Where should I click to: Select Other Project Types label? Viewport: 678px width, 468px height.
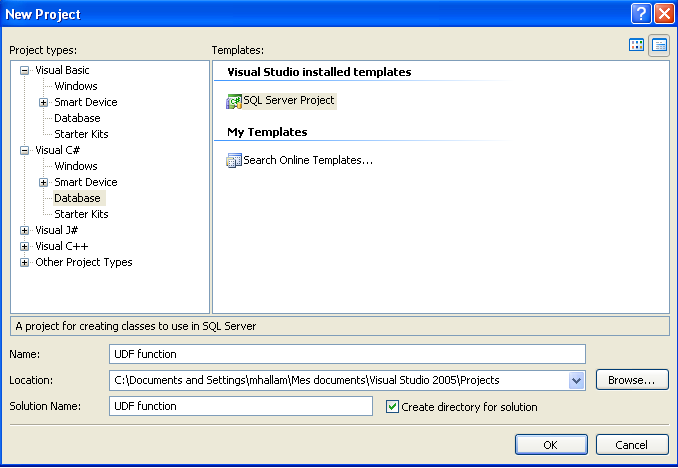(83, 262)
